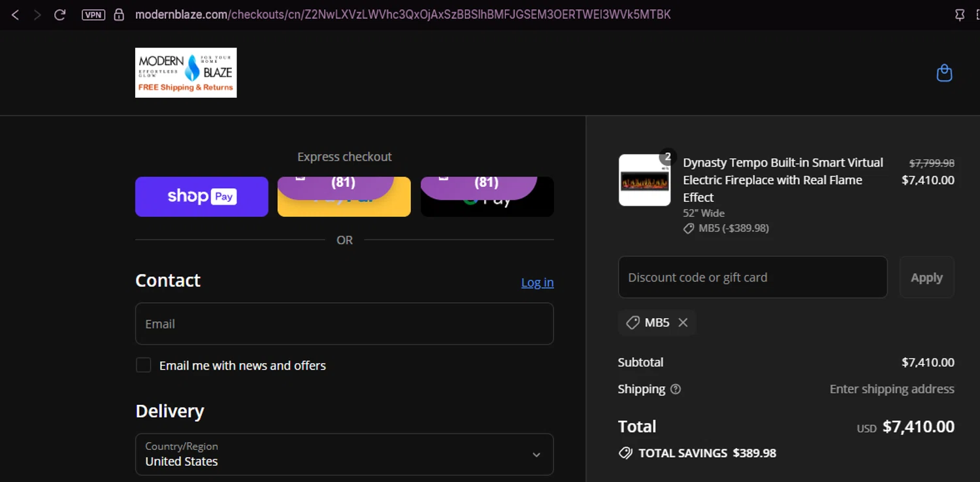Select the Subtotal amount $7,410.00
This screenshot has width=980, height=482.
click(x=928, y=362)
